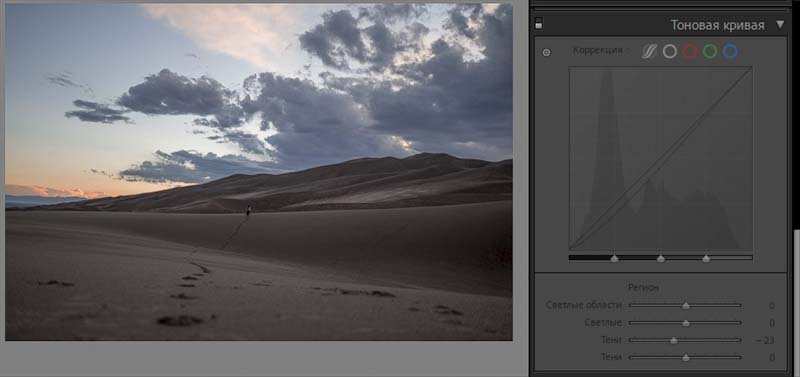Click the midtone split marker under curve
The image size is (800, 377).
661,259
